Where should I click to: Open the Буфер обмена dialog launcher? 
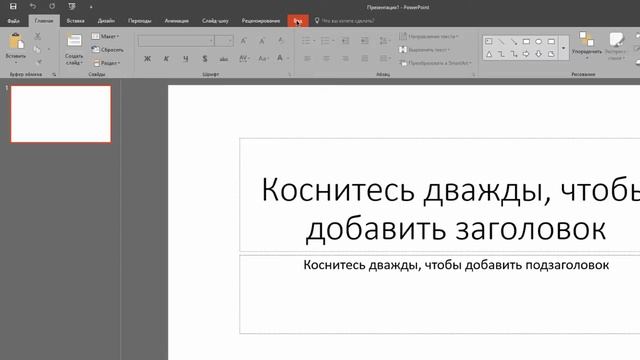(54, 75)
